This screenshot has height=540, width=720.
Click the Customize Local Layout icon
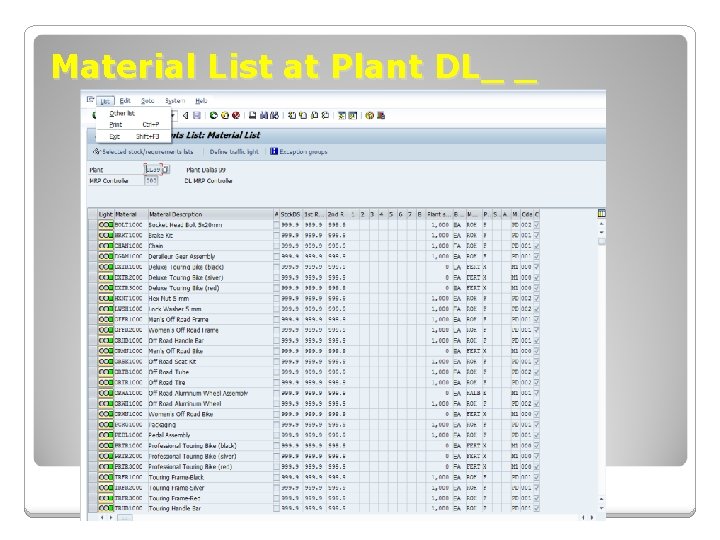pyautogui.click(x=381, y=116)
